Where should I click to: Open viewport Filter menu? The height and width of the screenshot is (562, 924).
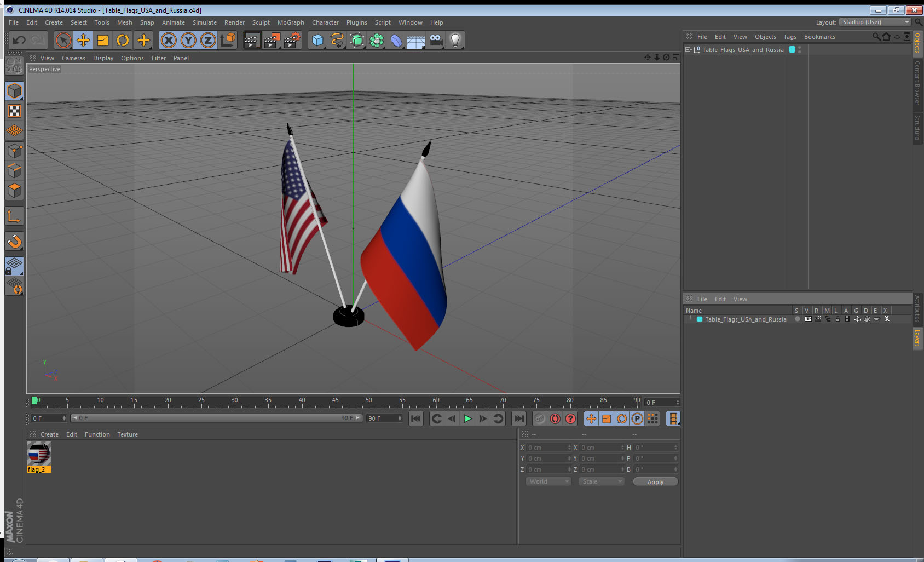pos(159,58)
